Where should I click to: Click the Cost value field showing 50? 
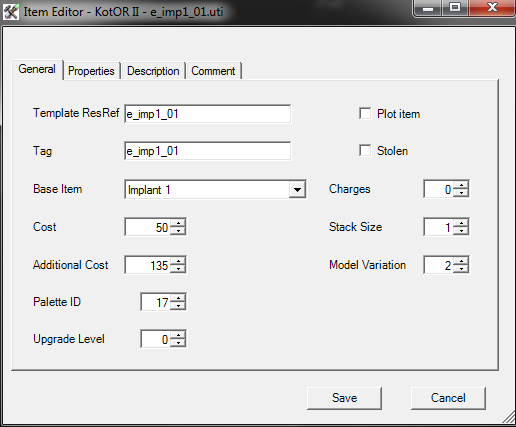point(148,227)
